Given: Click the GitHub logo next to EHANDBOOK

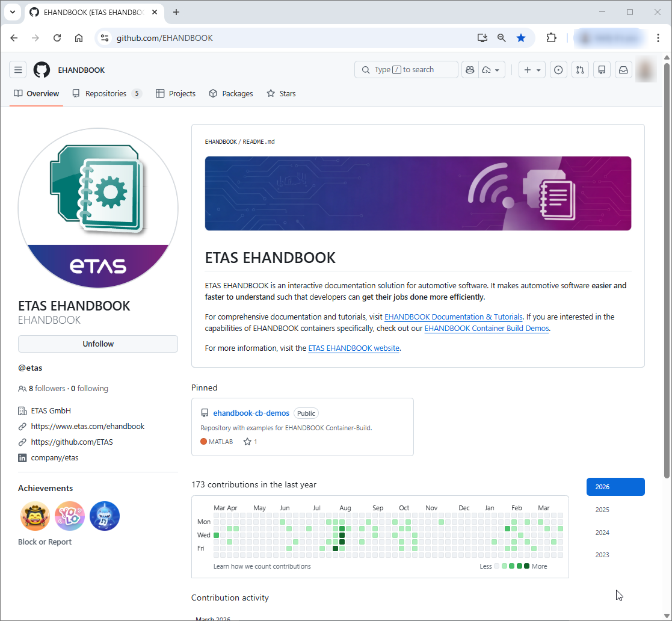Looking at the screenshot, I should point(42,69).
